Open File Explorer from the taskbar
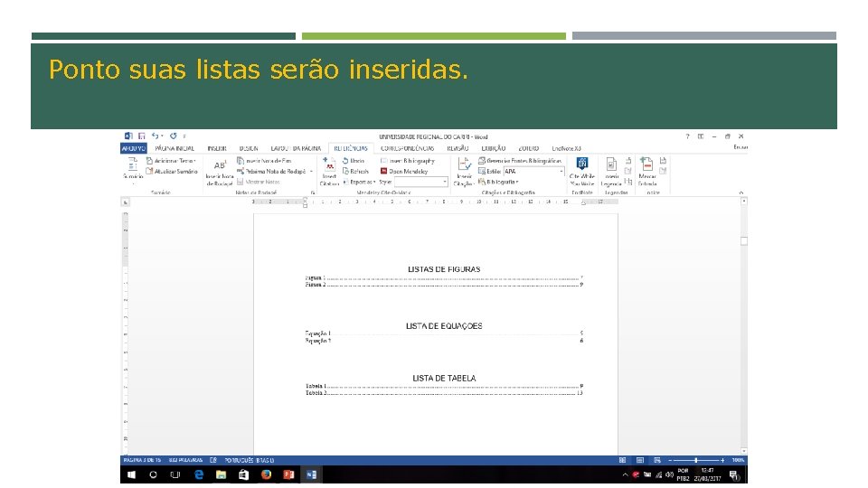This screenshot has width=868, height=488. tap(221, 474)
